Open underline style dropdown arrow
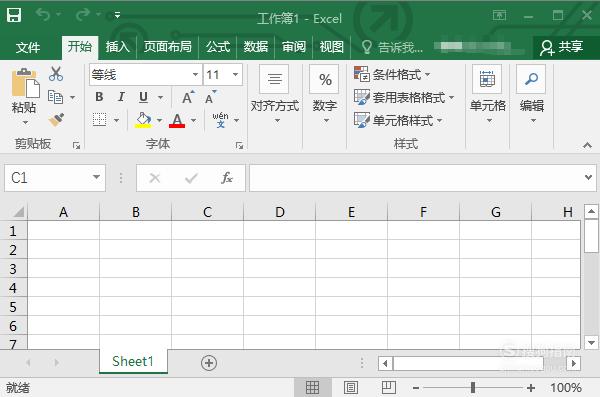Viewport: 600px width, 397px height. [160, 97]
